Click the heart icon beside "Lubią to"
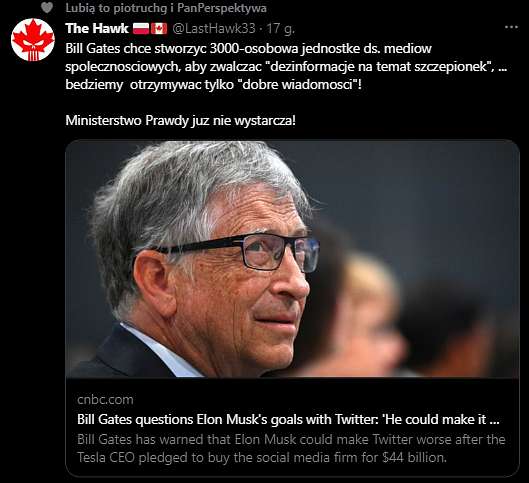529x483 pixels. [47, 7]
